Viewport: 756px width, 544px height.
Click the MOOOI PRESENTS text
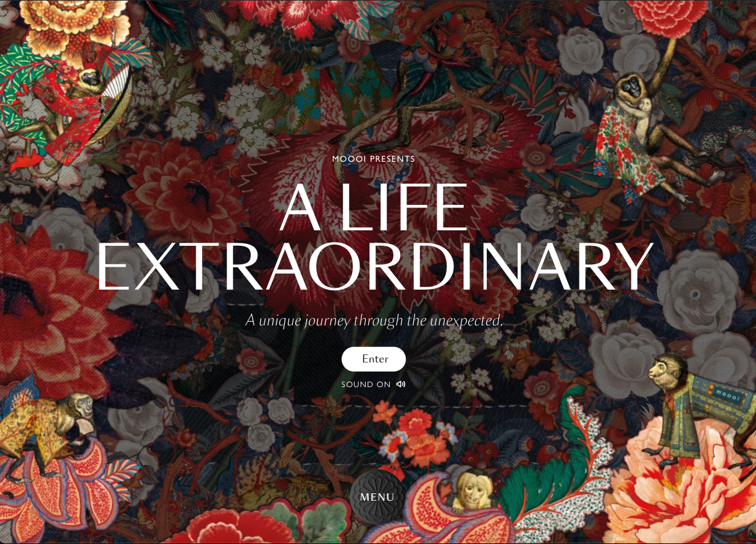[374, 159]
